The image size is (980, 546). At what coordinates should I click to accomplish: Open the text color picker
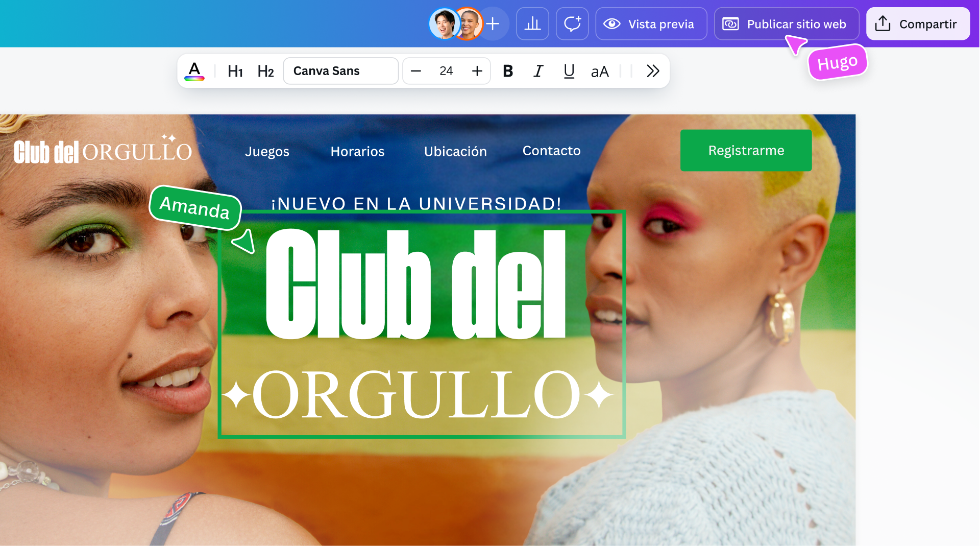coord(194,71)
